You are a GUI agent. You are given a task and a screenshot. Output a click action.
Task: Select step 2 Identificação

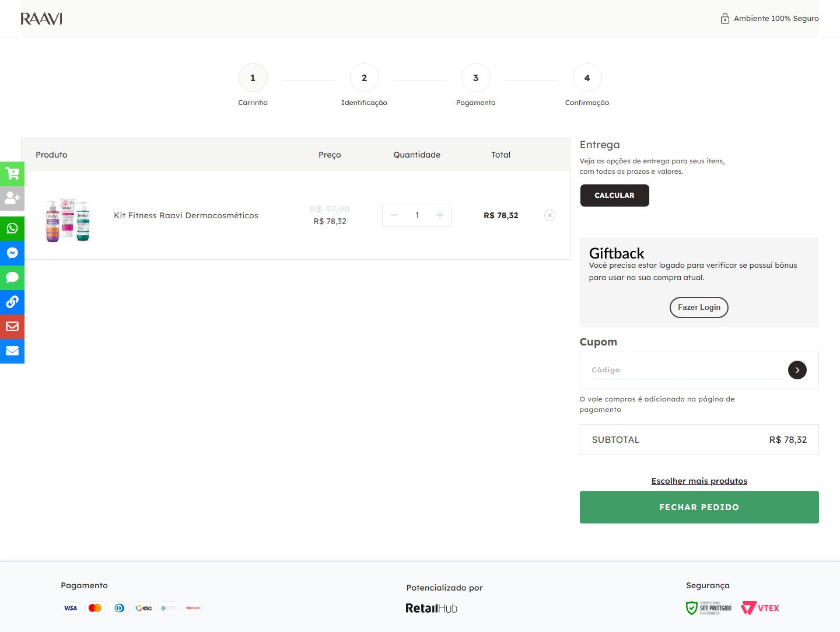click(x=364, y=78)
